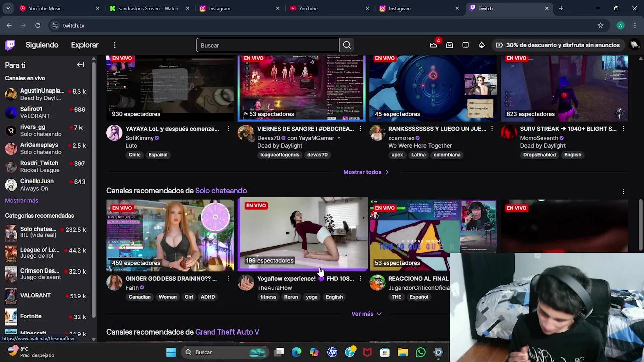
Task: Open user avatar menu in Twitch header
Action: pos(634,45)
